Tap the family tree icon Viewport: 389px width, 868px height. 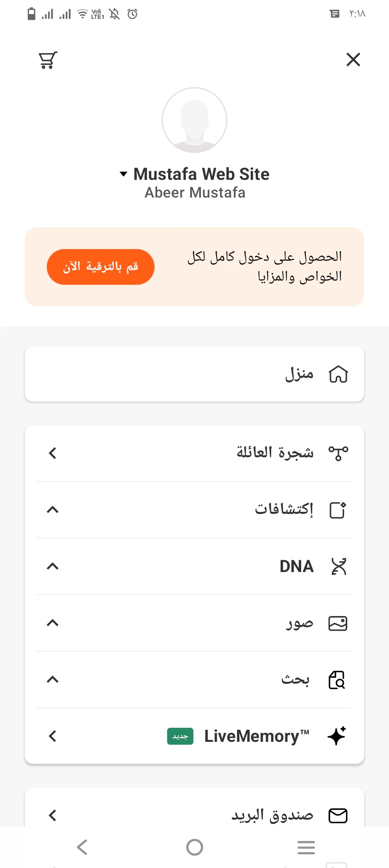(x=338, y=453)
